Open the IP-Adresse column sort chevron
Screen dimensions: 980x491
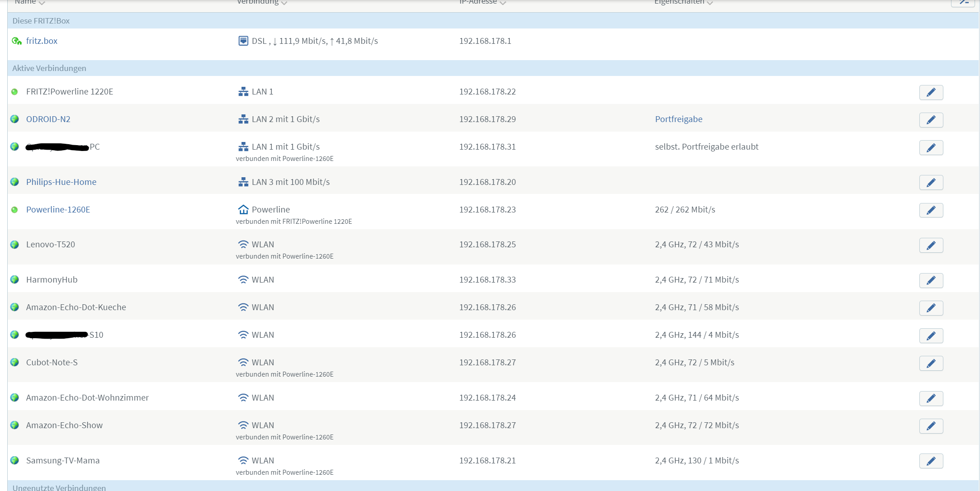(503, 3)
